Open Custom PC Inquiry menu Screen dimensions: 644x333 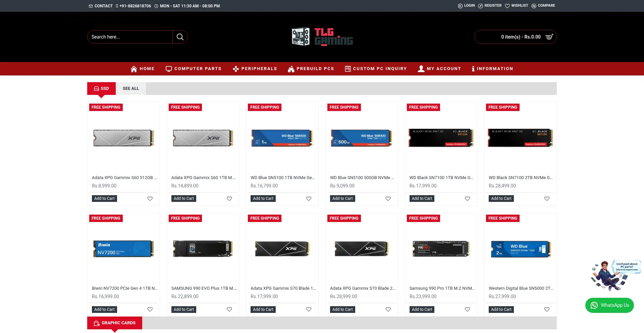pos(376,69)
